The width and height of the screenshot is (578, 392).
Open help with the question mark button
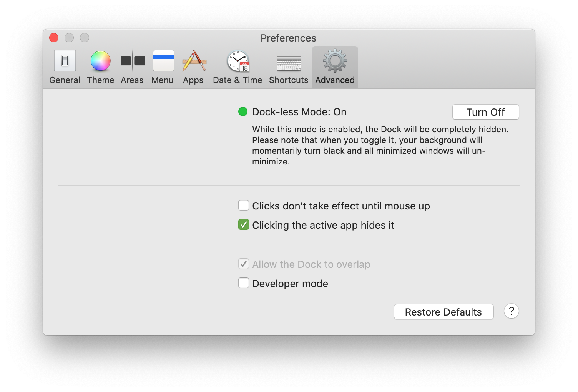(x=511, y=311)
